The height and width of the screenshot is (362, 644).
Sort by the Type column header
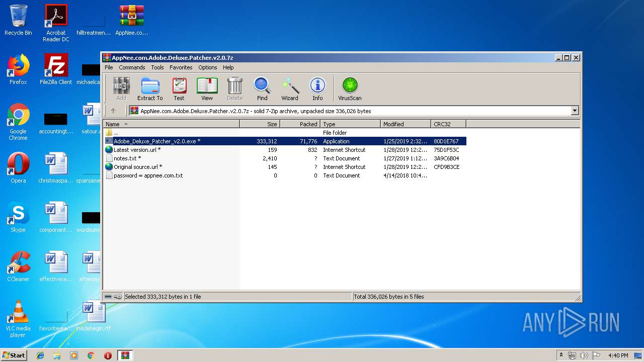click(350, 124)
